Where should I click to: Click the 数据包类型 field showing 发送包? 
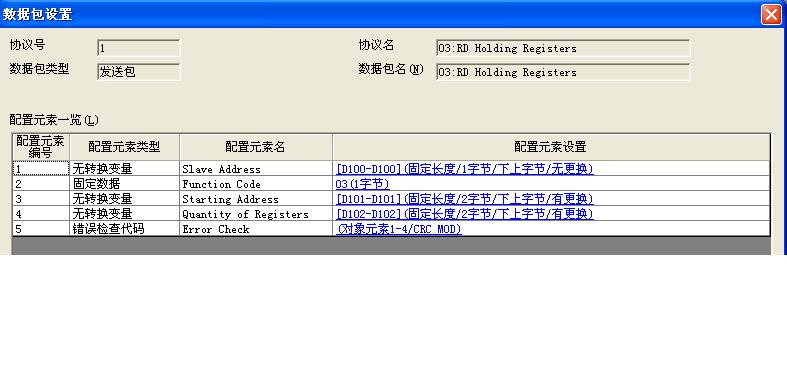(x=139, y=72)
